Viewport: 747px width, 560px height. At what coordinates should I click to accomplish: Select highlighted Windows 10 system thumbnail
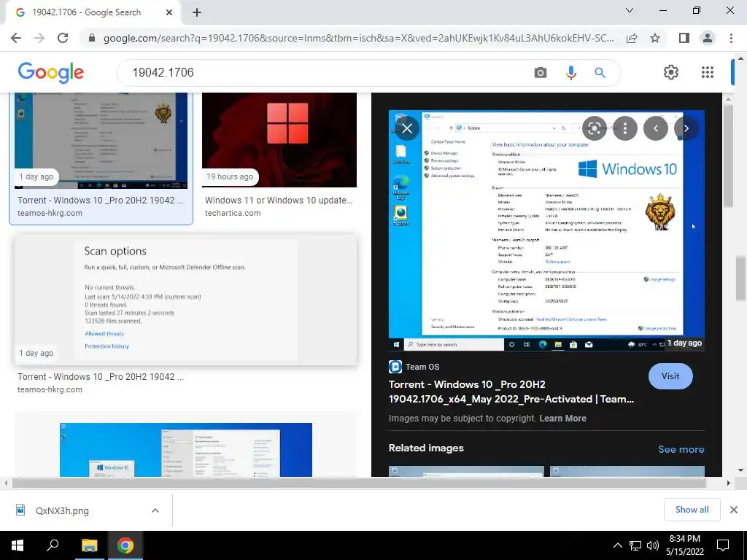point(101,141)
